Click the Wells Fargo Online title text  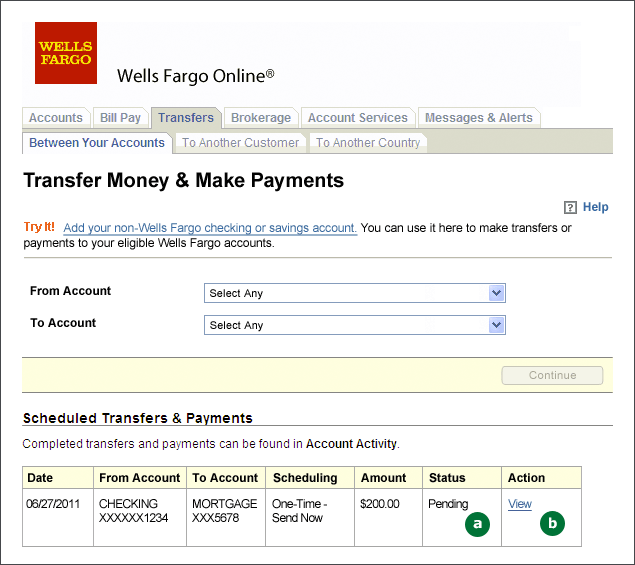coord(196,76)
